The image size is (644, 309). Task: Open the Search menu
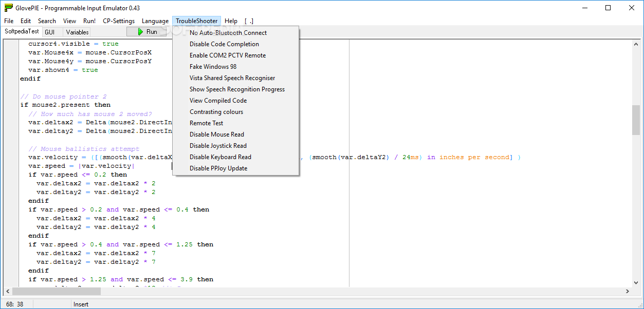(x=47, y=21)
